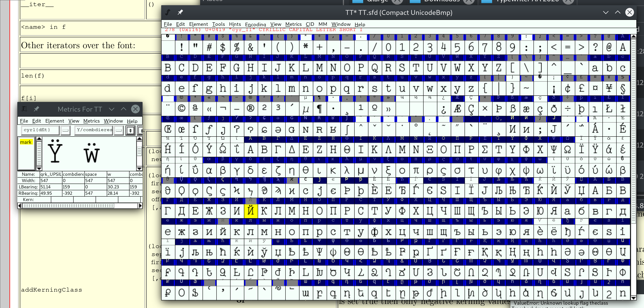Select the Greek Omega Ω glyph cell

(567, 150)
